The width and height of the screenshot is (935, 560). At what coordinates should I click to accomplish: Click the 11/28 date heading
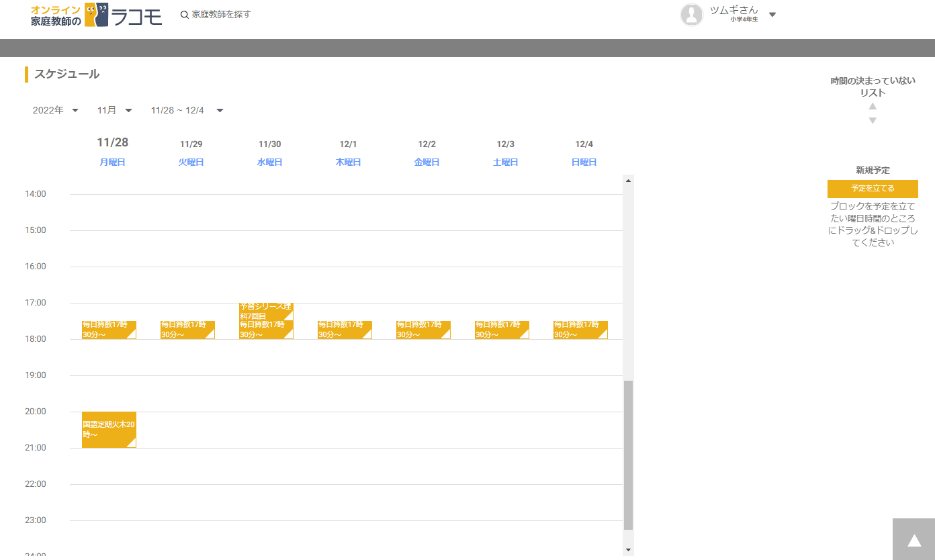point(112,142)
